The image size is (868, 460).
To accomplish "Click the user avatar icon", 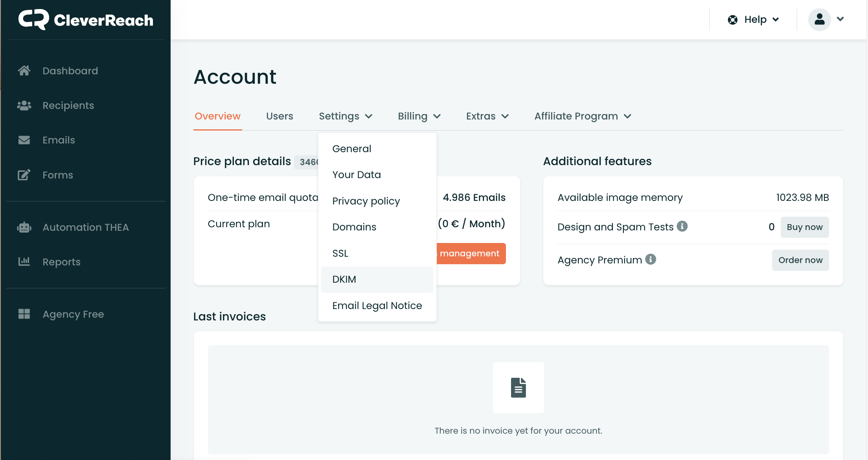I will coord(819,19).
